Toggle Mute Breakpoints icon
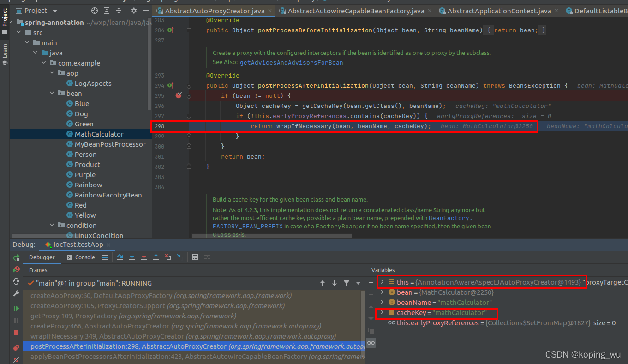This screenshot has height=364, width=628. pyautogui.click(x=16, y=359)
